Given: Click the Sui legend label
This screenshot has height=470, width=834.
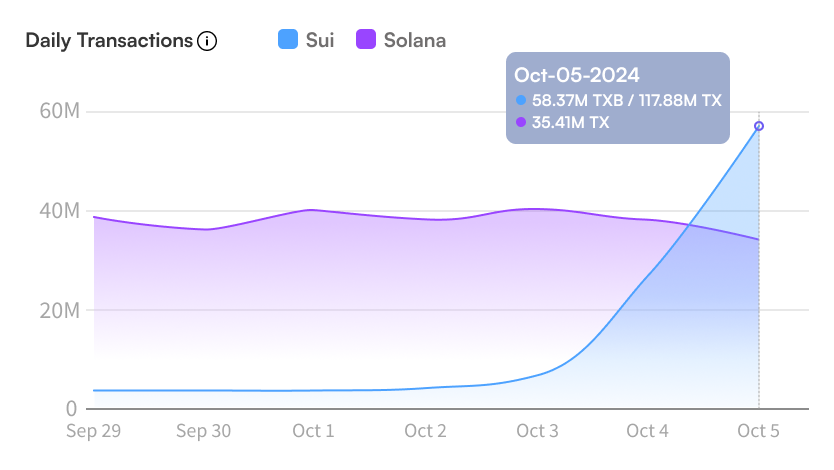Looking at the screenshot, I should [320, 40].
